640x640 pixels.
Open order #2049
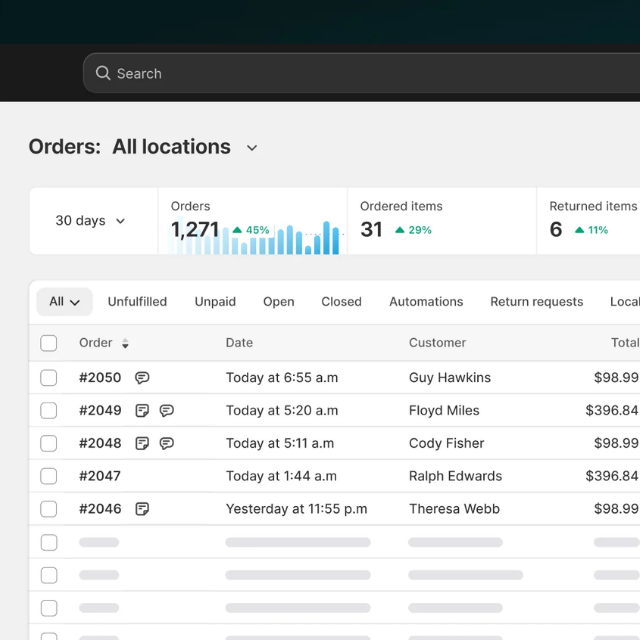[100, 410]
